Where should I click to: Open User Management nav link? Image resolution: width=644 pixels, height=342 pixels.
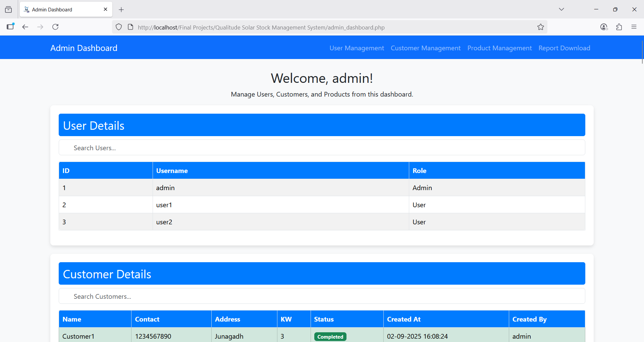tap(357, 48)
